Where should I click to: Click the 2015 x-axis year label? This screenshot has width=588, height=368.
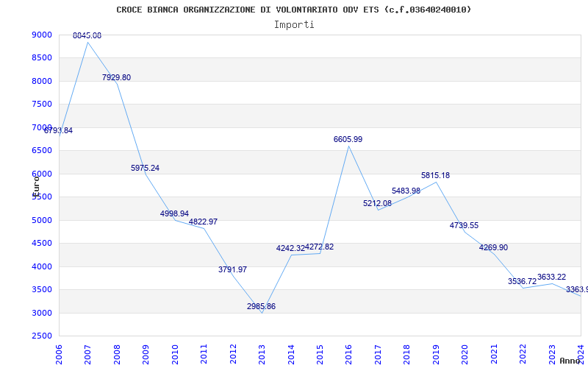[320, 354]
